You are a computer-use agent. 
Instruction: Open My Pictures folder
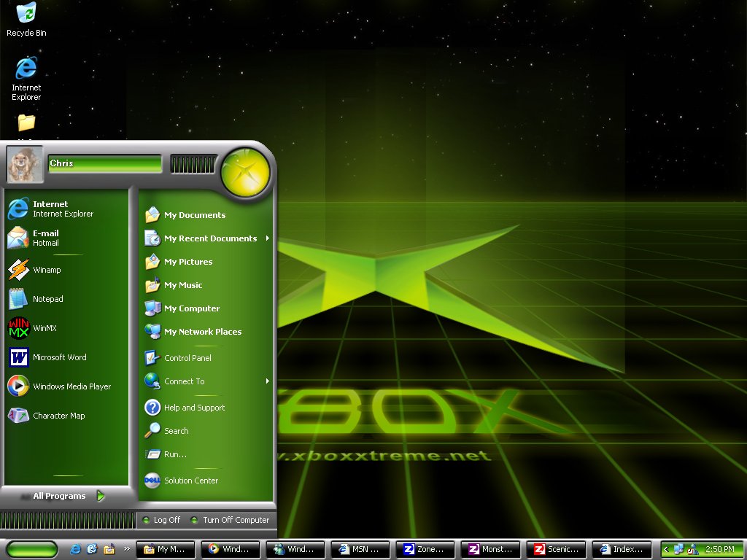tap(206, 262)
